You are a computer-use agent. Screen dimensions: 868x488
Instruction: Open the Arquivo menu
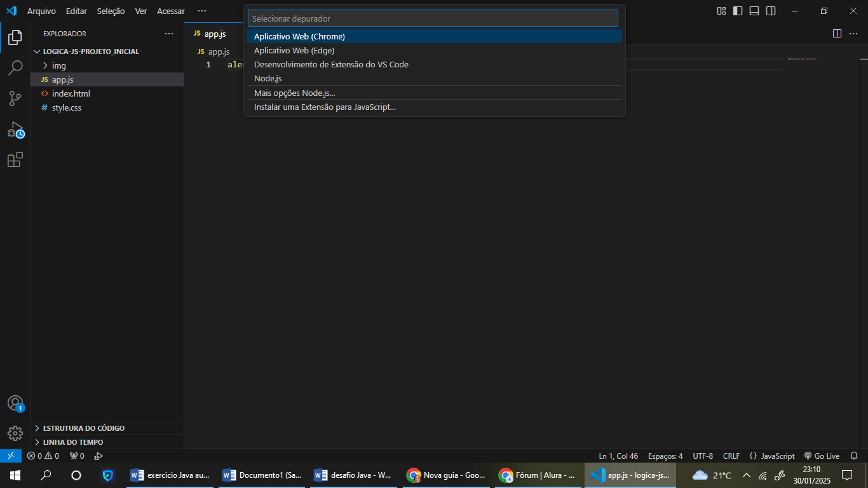(41, 11)
